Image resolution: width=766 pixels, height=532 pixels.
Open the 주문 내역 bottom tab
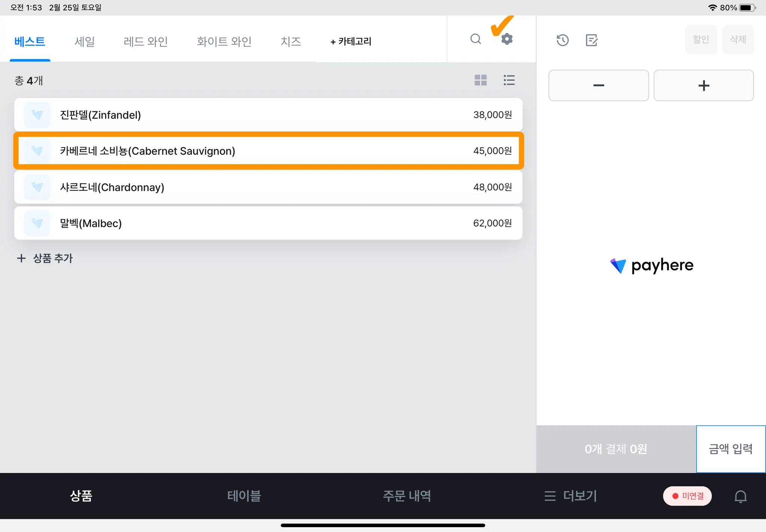407,496
